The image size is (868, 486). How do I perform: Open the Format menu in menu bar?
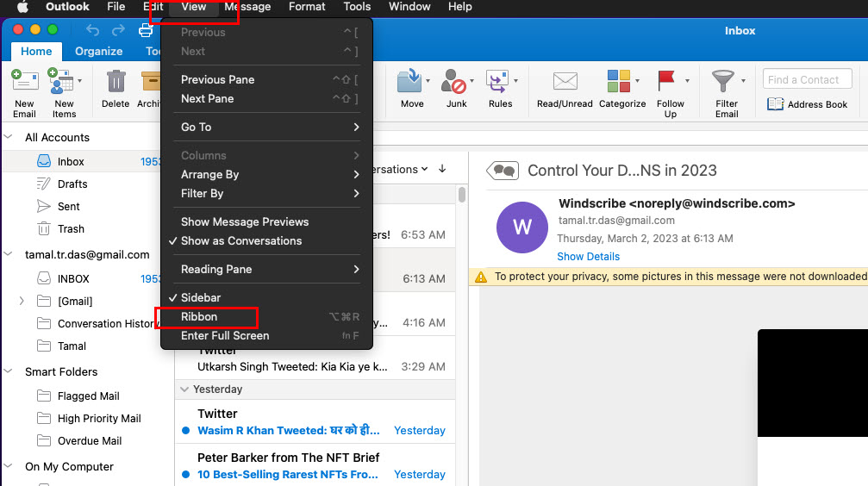tap(307, 7)
